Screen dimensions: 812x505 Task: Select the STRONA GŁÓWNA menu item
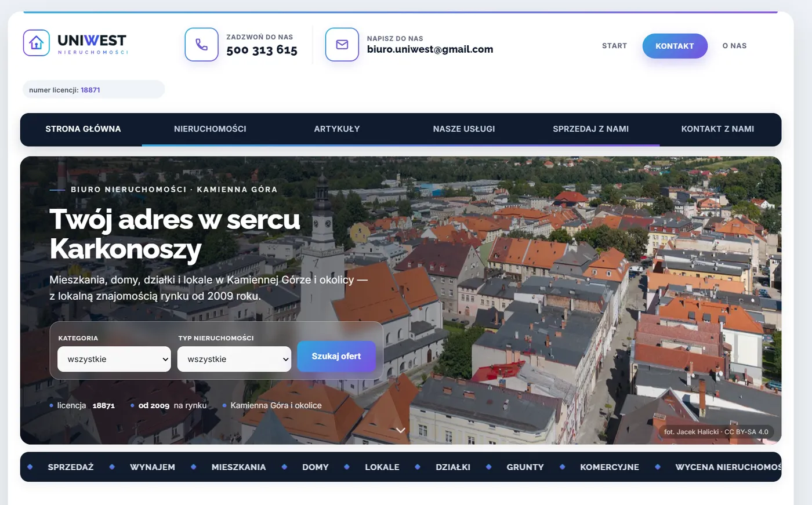click(x=83, y=129)
